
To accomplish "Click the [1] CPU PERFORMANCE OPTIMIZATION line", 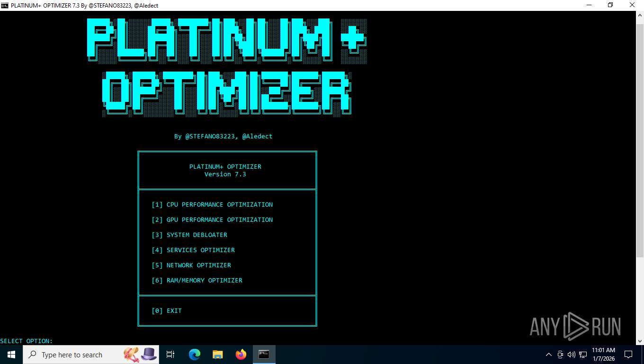I will click(212, 205).
